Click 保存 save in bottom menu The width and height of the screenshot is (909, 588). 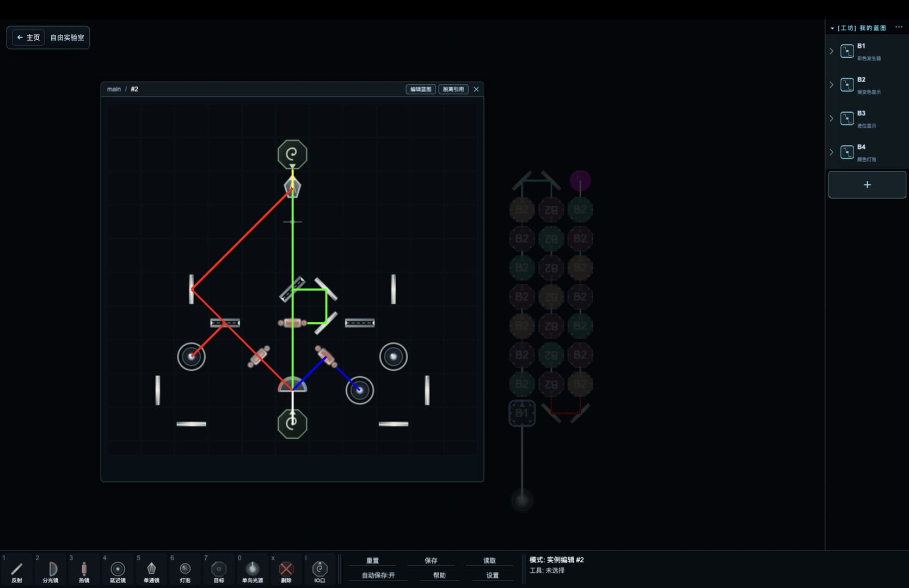431,561
